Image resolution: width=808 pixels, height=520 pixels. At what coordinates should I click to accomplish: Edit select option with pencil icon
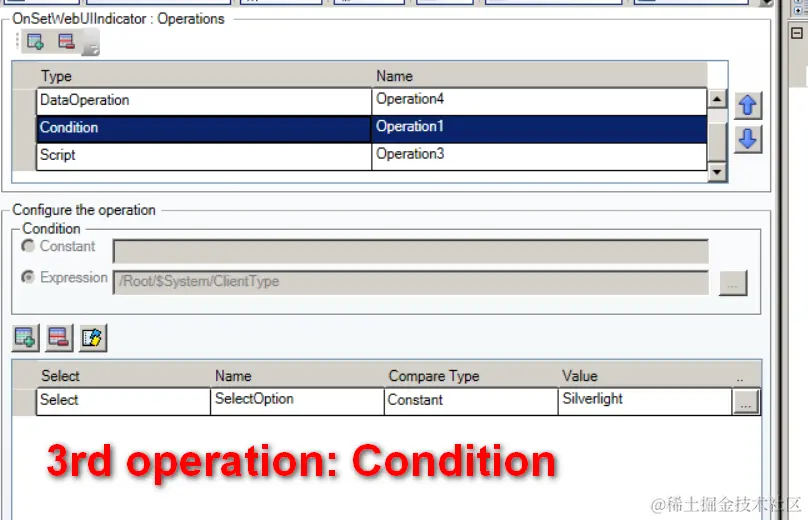click(93, 338)
